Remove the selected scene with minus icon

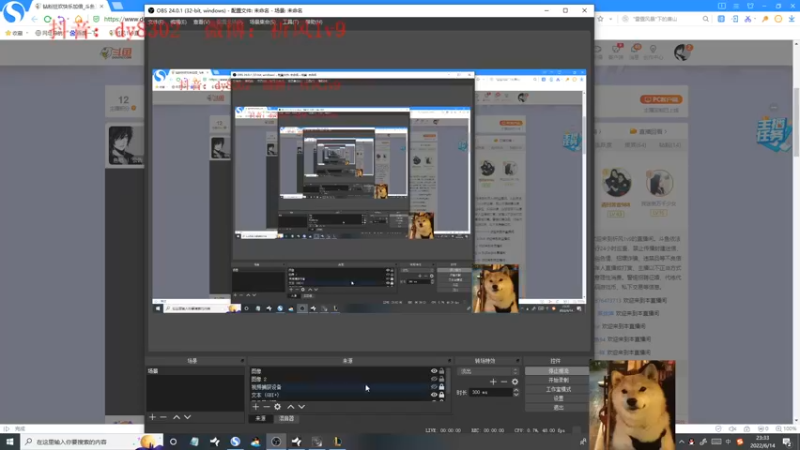click(163, 417)
